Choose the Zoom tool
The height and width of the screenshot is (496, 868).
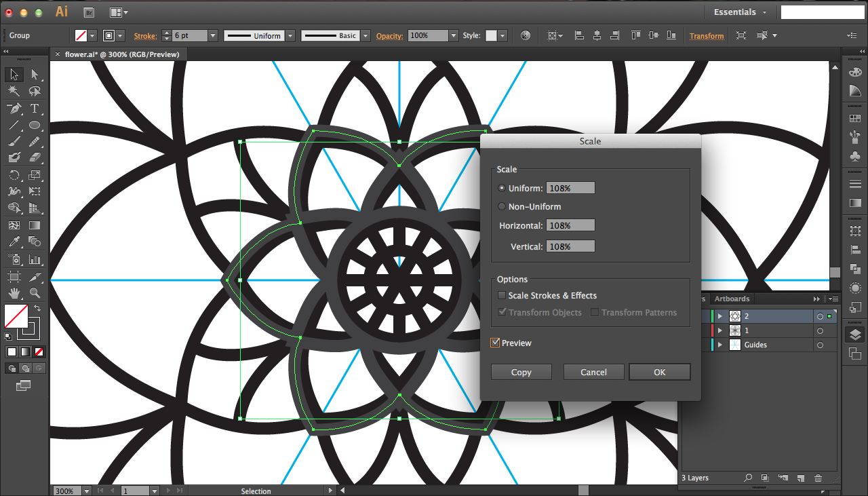click(x=35, y=293)
